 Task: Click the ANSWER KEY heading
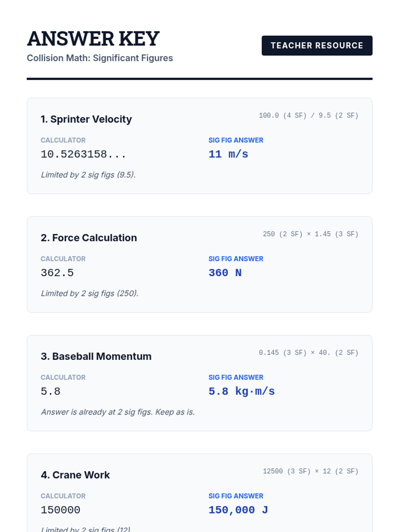93,39
